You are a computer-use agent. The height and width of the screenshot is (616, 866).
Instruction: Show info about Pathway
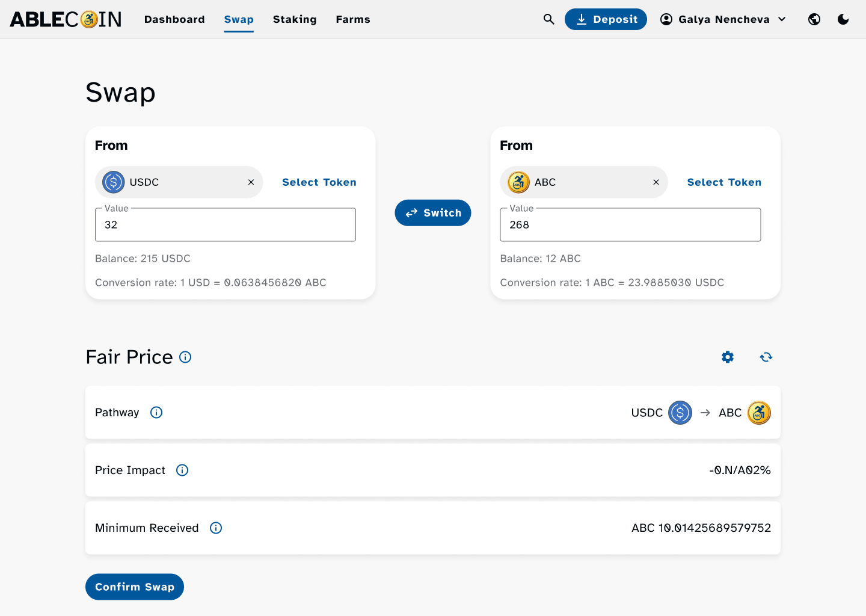point(156,413)
